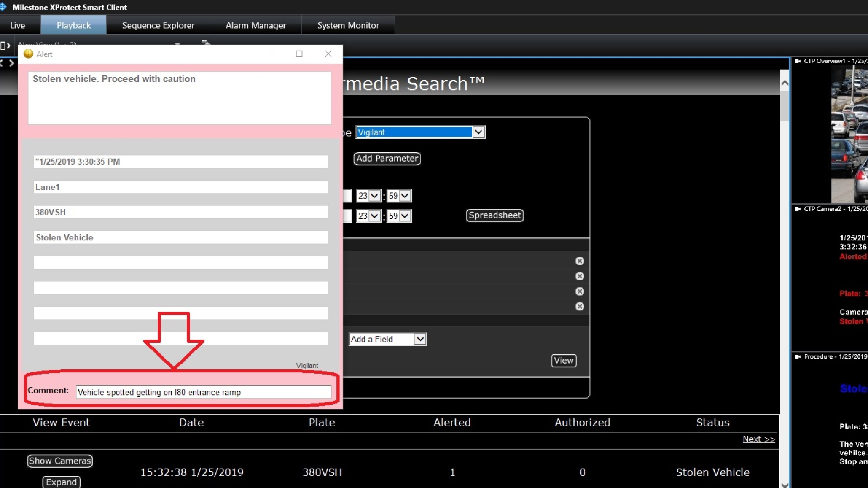Go to the next view arrow
868x488 pixels.
coord(12,63)
